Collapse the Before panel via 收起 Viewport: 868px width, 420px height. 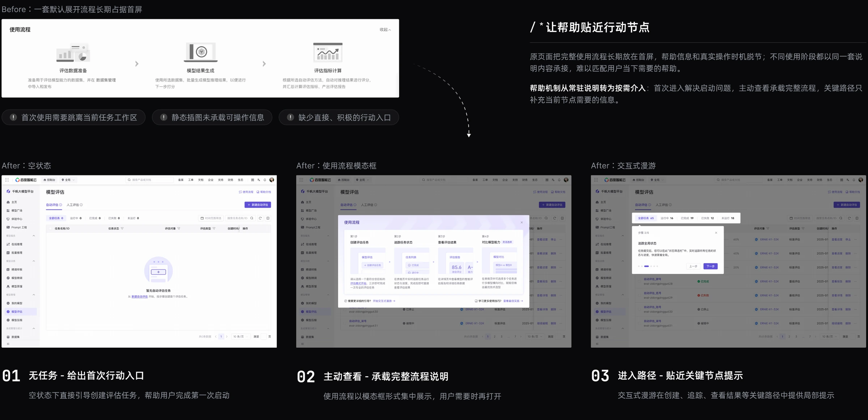pos(385,30)
